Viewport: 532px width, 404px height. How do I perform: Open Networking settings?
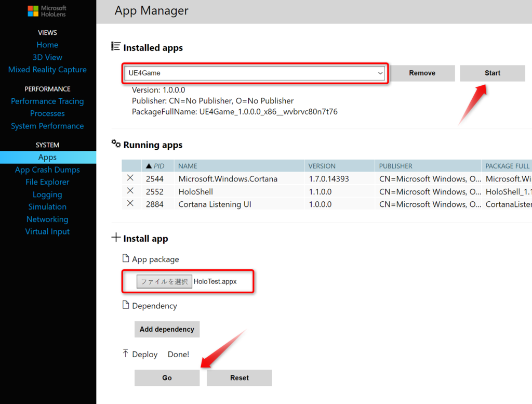47,219
